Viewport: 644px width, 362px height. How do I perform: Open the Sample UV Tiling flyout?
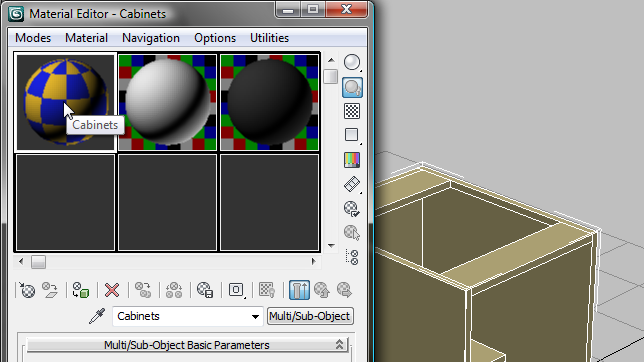[x=352, y=135]
